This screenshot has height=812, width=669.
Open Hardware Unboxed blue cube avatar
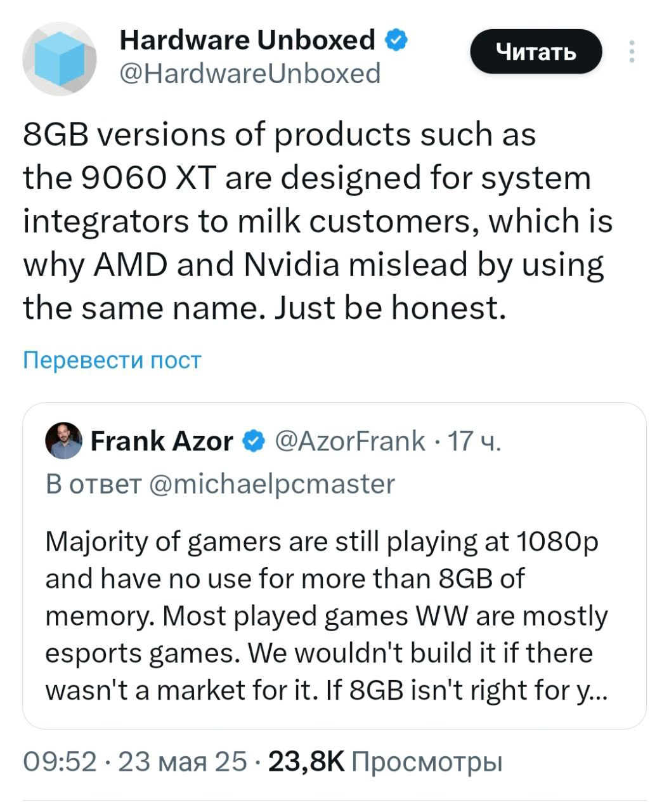60,60
